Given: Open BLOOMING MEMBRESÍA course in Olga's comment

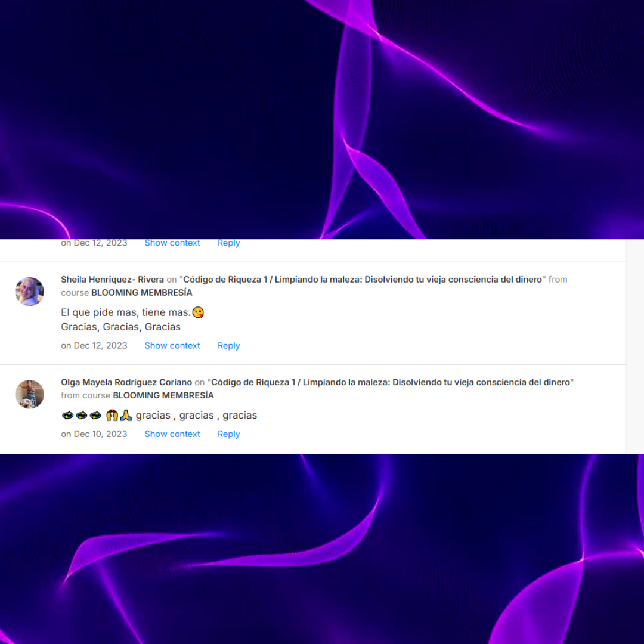Looking at the screenshot, I should (x=163, y=395).
